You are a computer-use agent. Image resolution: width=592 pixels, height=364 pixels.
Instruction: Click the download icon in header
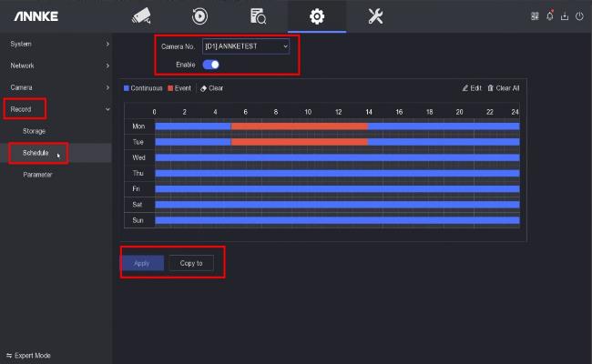pos(566,15)
